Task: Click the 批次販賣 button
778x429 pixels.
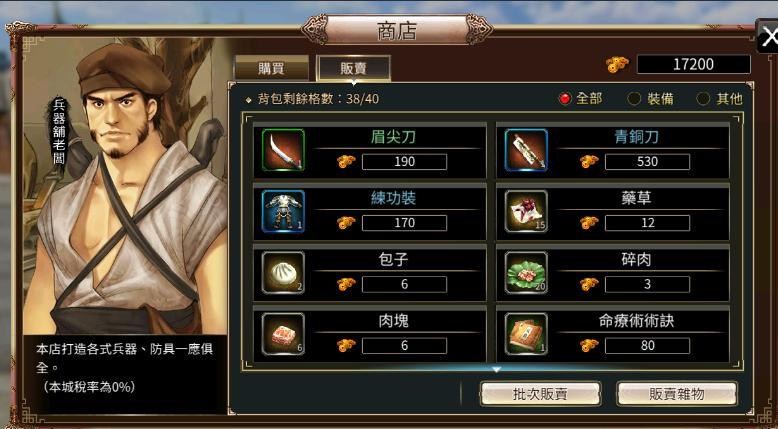Action: pos(540,394)
